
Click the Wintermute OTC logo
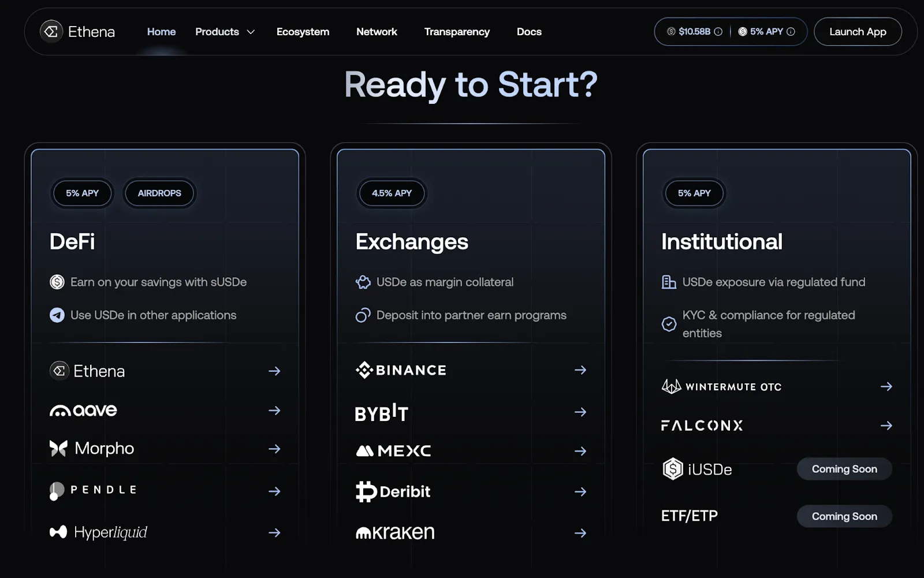(721, 386)
